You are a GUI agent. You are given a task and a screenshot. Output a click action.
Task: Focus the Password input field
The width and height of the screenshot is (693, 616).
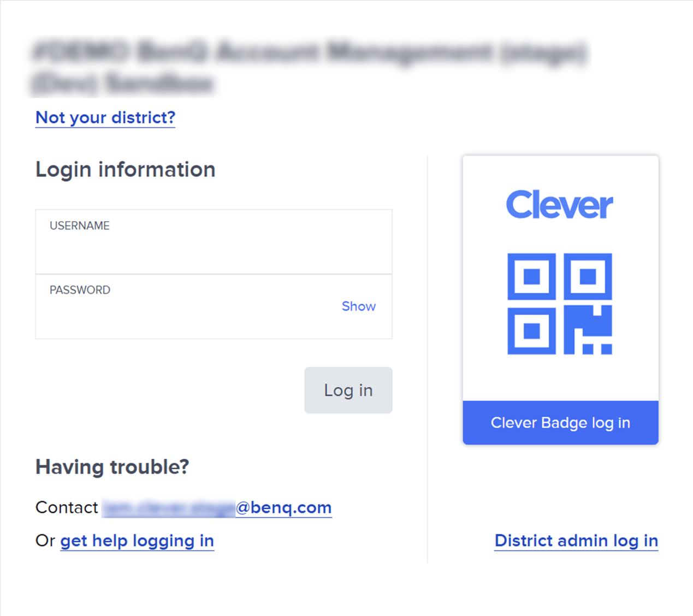tap(214, 306)
